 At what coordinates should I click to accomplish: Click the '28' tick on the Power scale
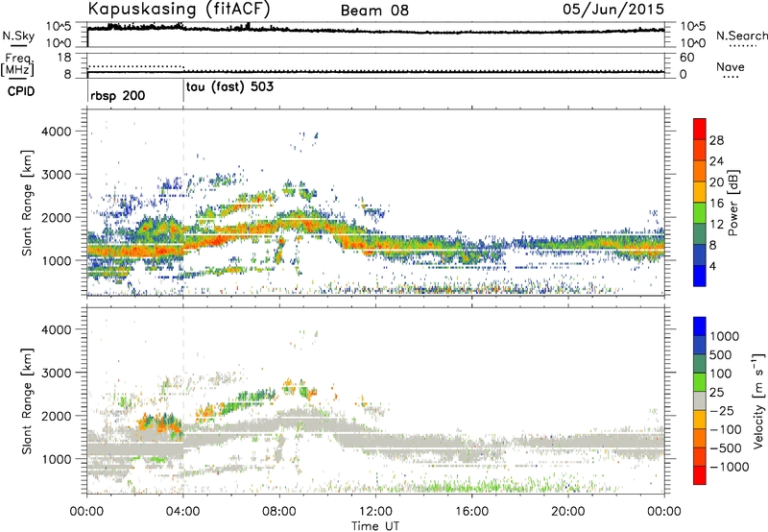point(716,140)
